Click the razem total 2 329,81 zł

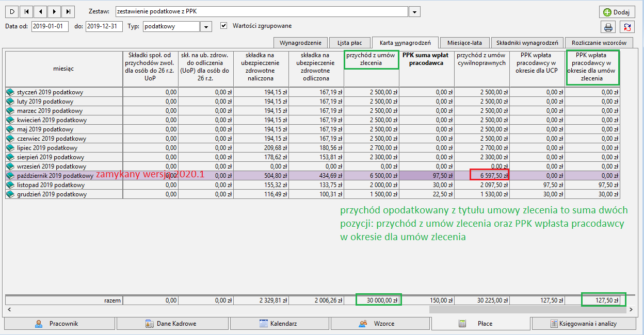pos(261,300)
